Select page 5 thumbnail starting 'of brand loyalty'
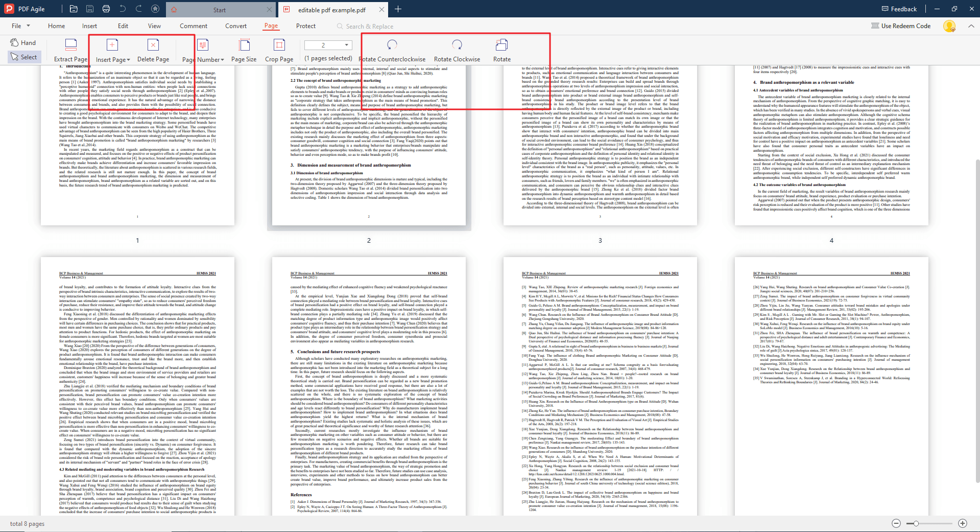 (x=137, y=386)
